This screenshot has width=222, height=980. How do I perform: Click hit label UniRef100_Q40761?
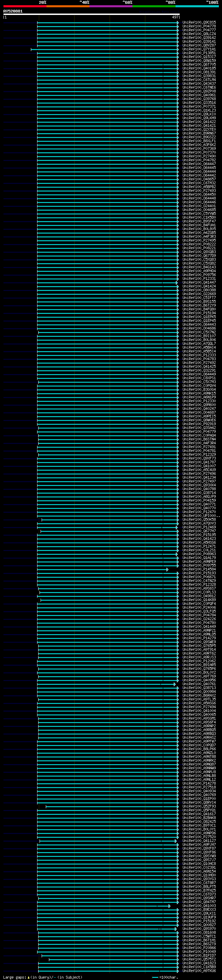click(x=199, y=684)
